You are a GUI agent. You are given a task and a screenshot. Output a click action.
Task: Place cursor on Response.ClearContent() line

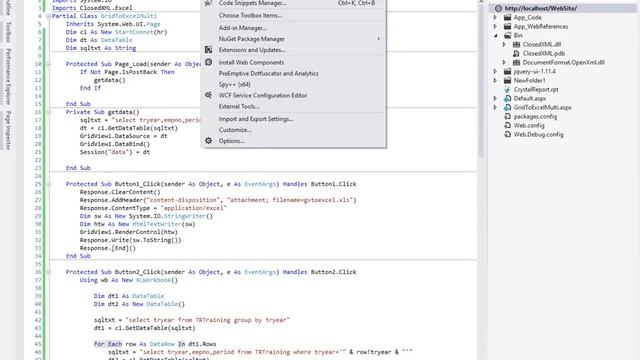click(120, 192)
